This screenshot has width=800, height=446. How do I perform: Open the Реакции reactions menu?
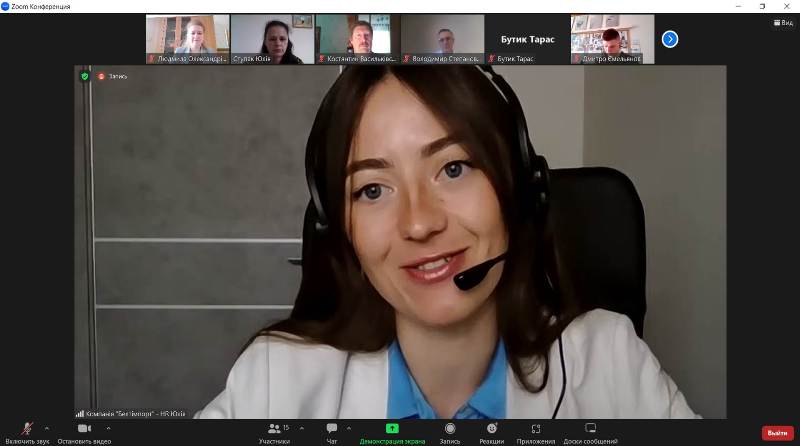point(491,433)
